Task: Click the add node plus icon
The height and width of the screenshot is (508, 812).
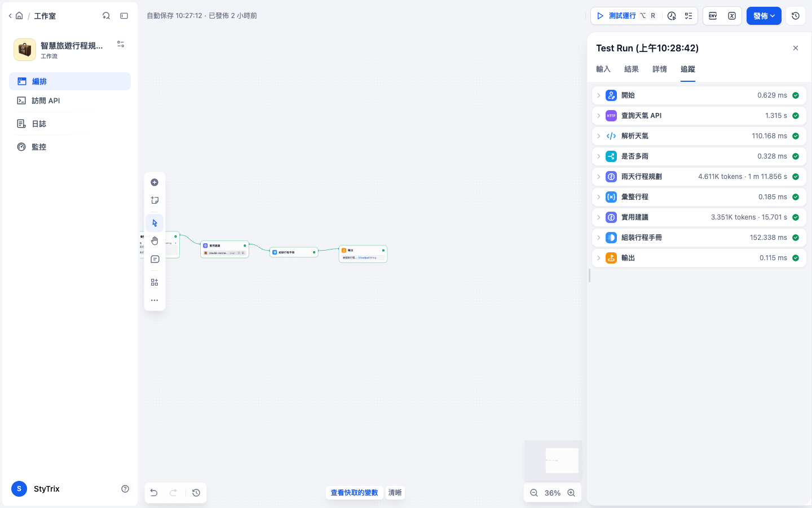Action: pos(155,182)
